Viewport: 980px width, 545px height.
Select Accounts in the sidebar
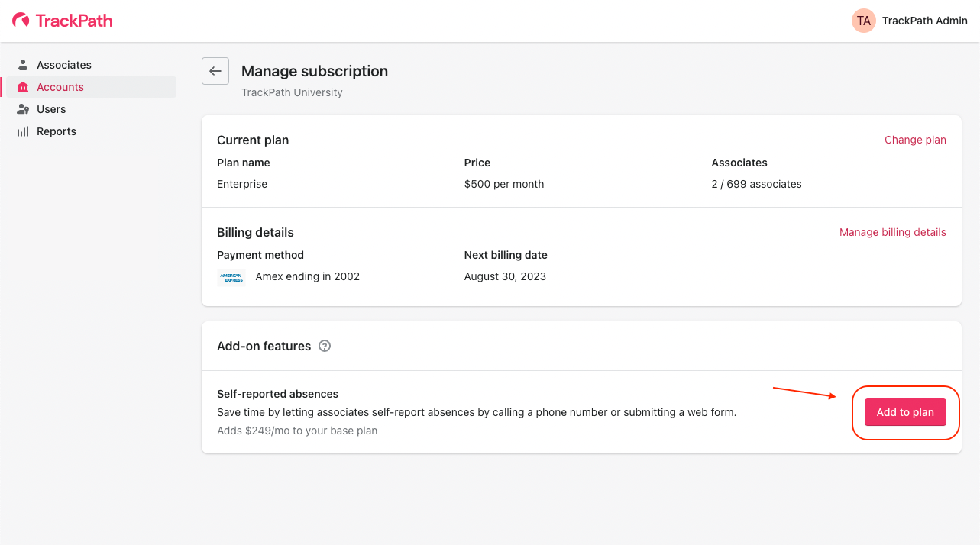(60, 87)
